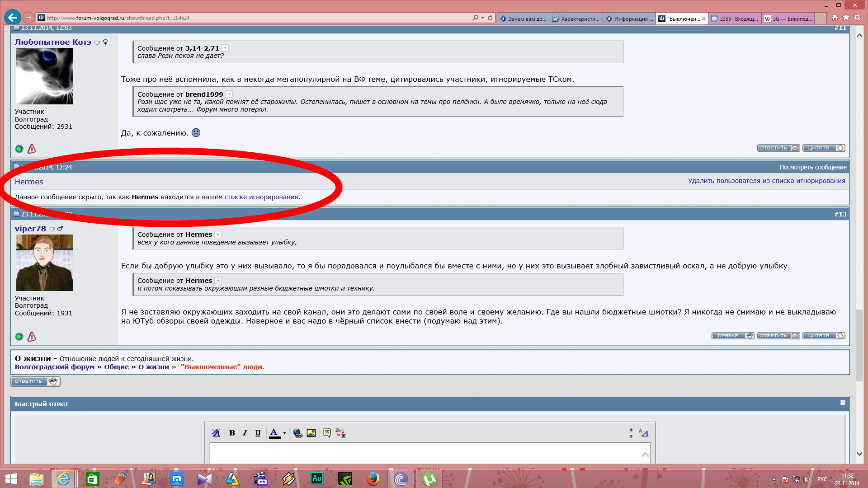Toggle italic text in quick reply

click(x=245, y=433)
